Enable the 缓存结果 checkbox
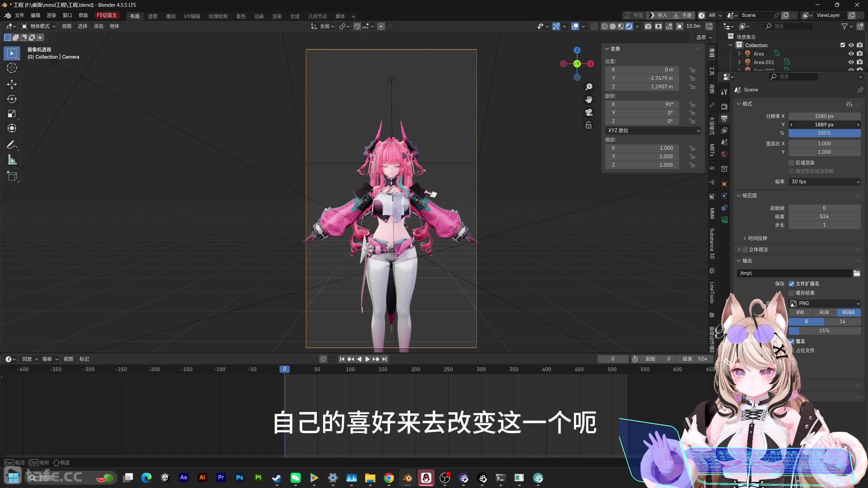This screenshot has width=868, height=488. (792, 293)
